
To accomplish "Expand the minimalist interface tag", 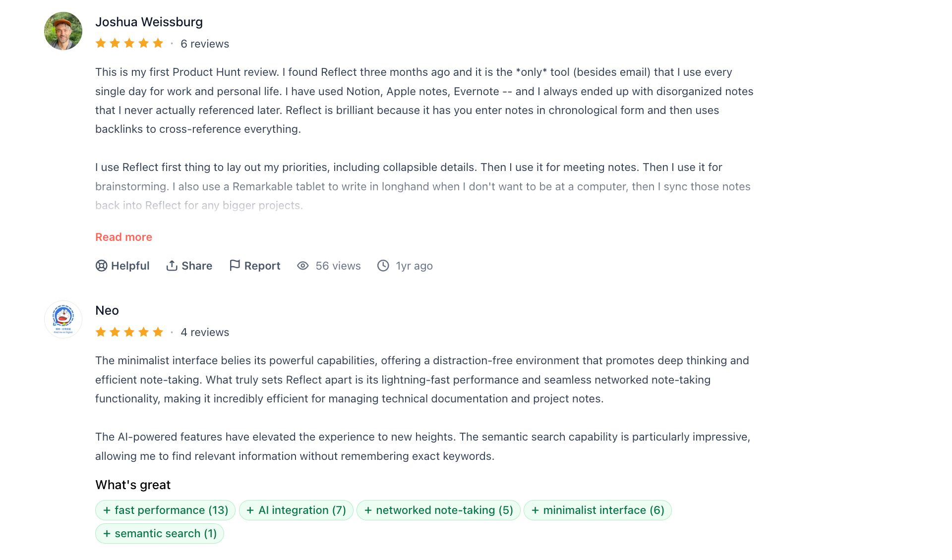I will pos(597,510).
